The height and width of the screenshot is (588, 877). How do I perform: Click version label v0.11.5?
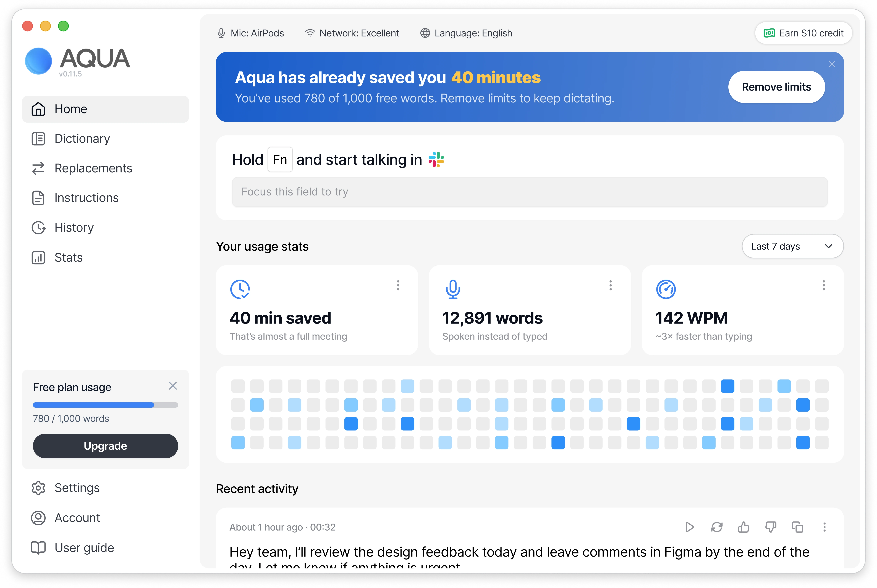pyautogui.click(x=70, y=74)
